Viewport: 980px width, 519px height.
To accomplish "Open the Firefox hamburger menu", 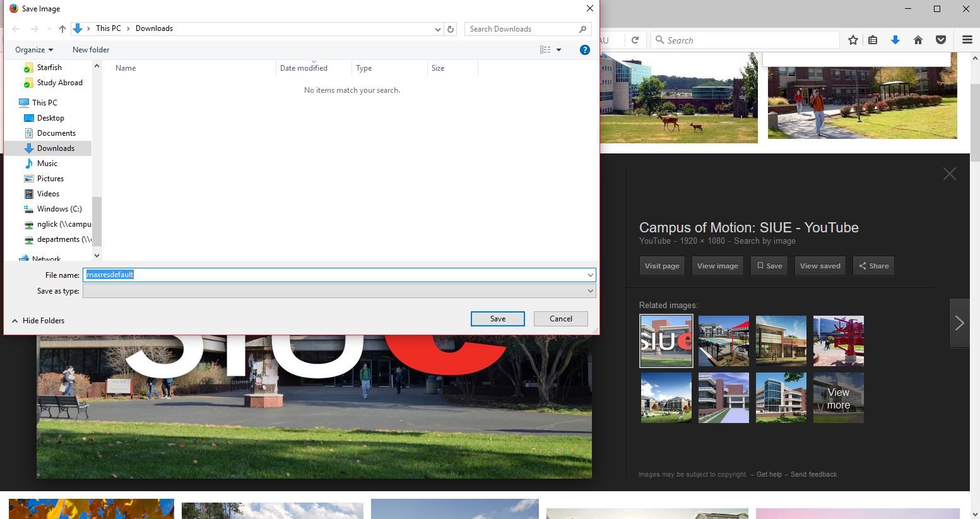I will point(967,40).
